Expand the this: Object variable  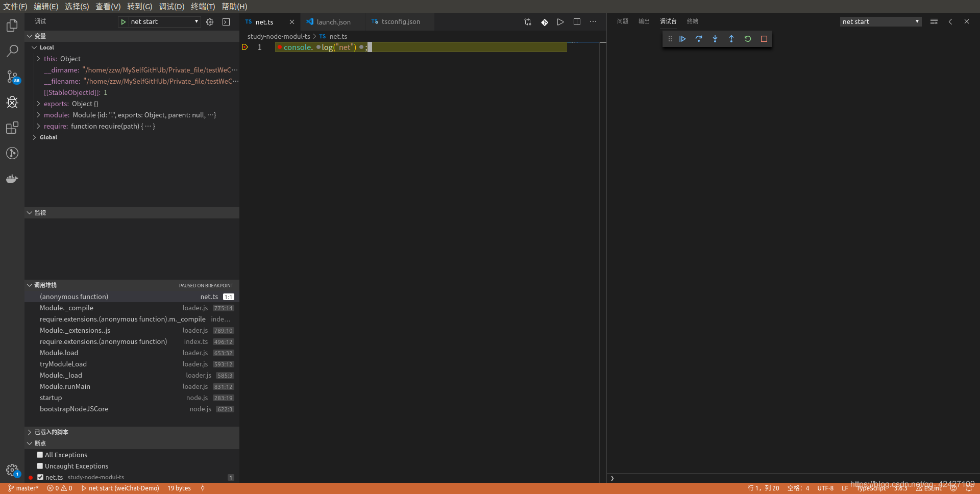38,59
